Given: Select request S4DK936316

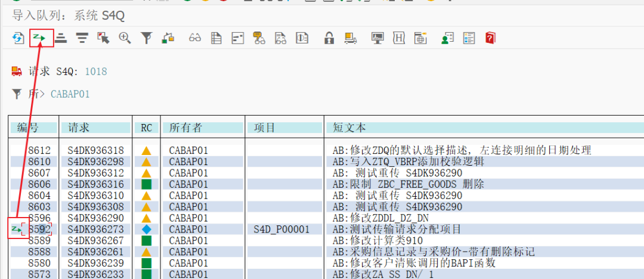Looking at the screenshot, I should 95,184.
